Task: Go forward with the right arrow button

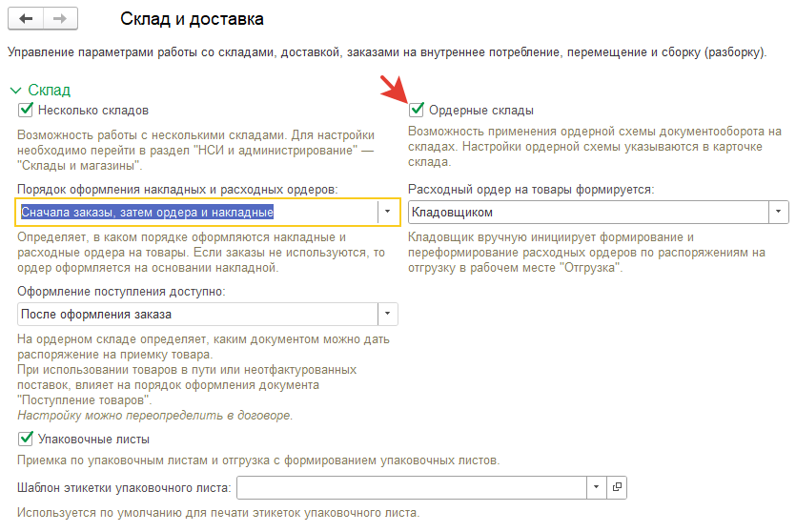Action: click(60, 19)
